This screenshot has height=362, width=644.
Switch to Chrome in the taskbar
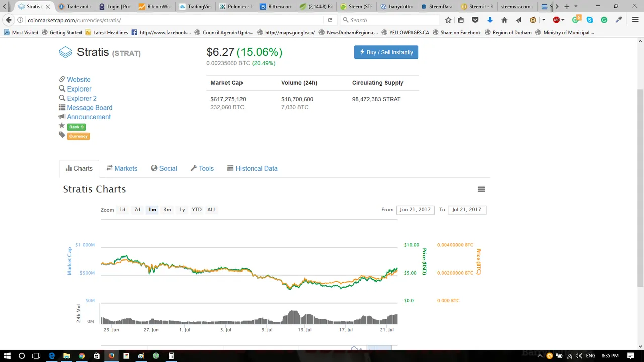click(82, 356)
